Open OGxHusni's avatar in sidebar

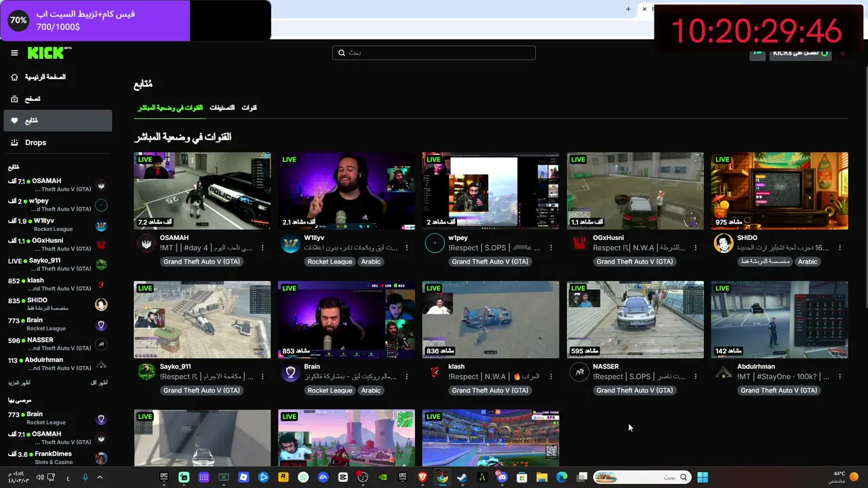click(101, 245)
